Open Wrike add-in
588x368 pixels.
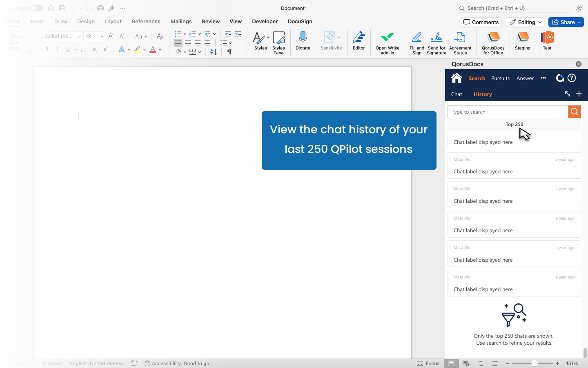[387, 43]
